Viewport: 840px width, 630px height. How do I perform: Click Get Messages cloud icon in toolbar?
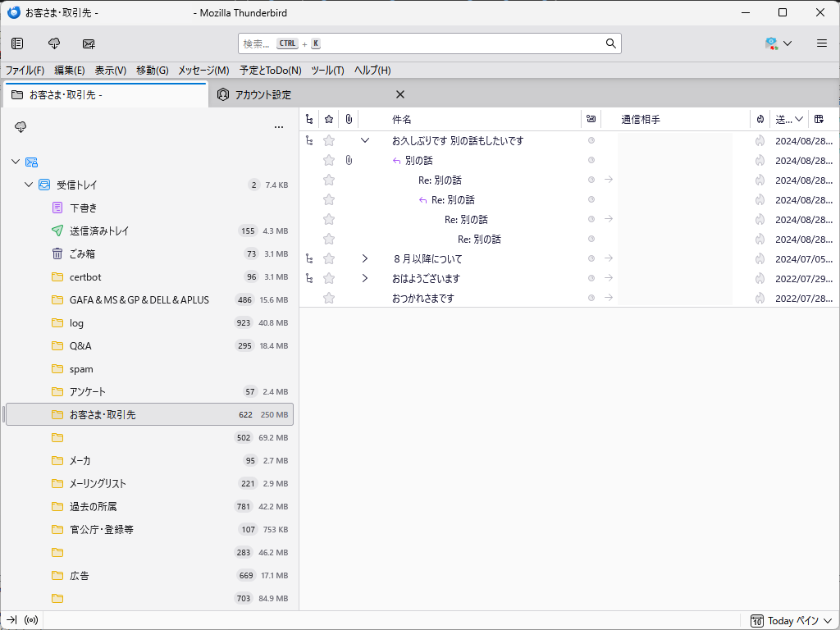point(54,43)
